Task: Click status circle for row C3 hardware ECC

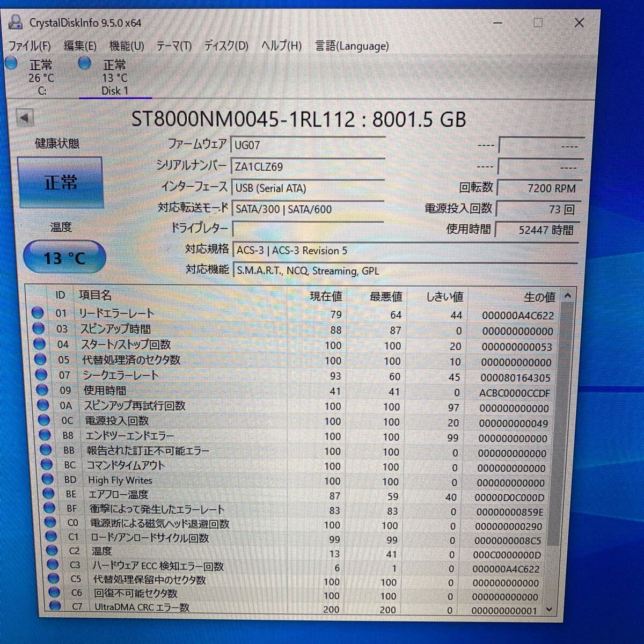Action: 53,565
